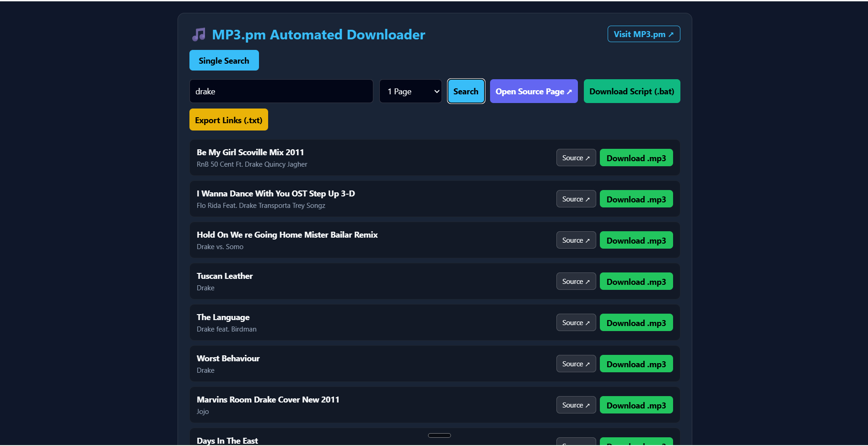
Task: Click artist text RnB 50 Cent Ft. Drake Quincy Jagher
Action: (x=252, y=164)
